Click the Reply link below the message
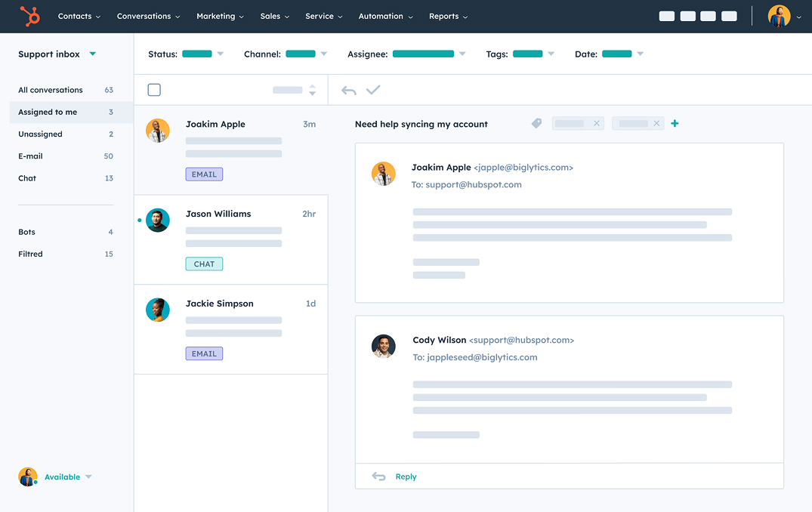Viewport: 812px width, 512px height. click(406, 477)
